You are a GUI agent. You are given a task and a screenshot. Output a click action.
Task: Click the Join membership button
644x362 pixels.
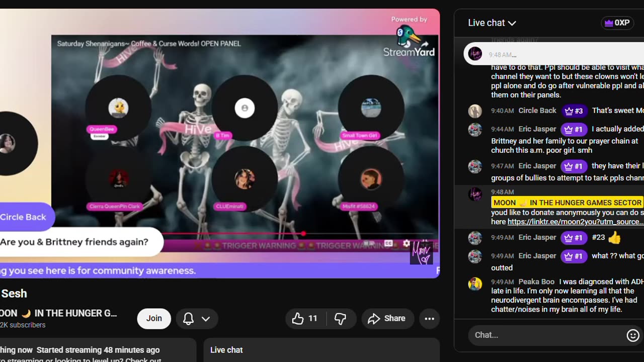(154, 318)
